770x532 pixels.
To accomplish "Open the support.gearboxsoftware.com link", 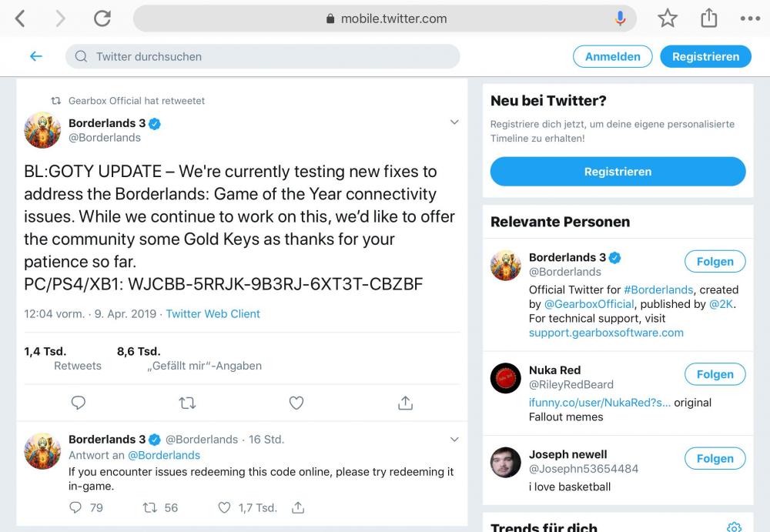I will tap(606, 333).
